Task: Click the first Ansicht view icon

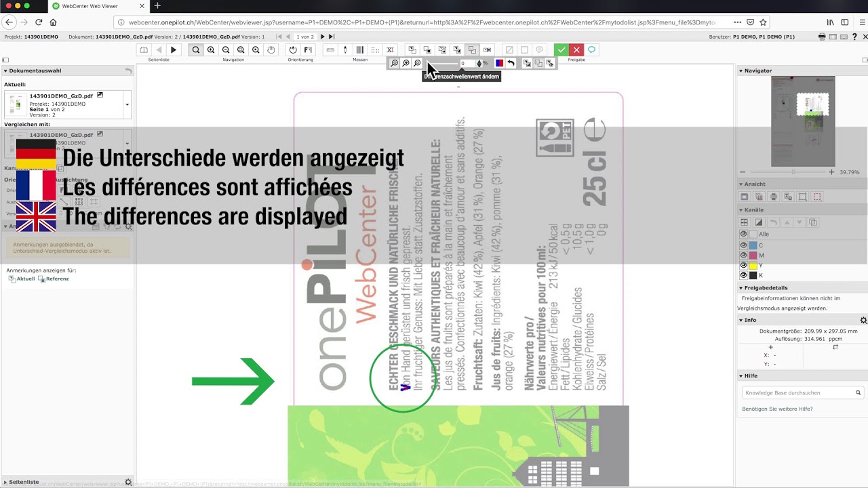Action: point(744,197)
